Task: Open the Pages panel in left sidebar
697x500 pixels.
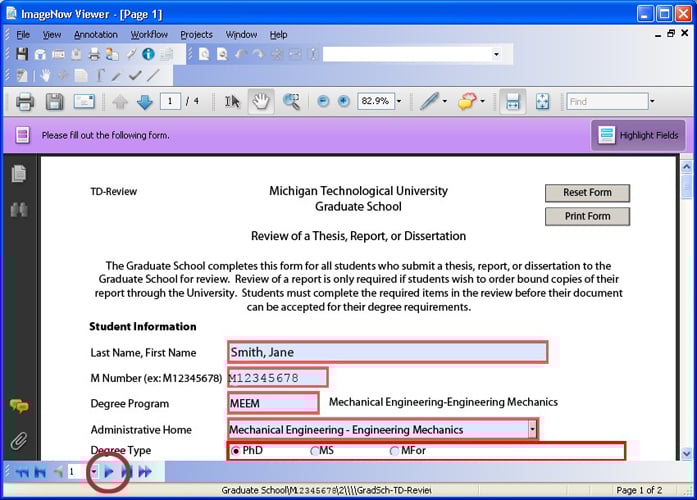Action: click(19, 173)
